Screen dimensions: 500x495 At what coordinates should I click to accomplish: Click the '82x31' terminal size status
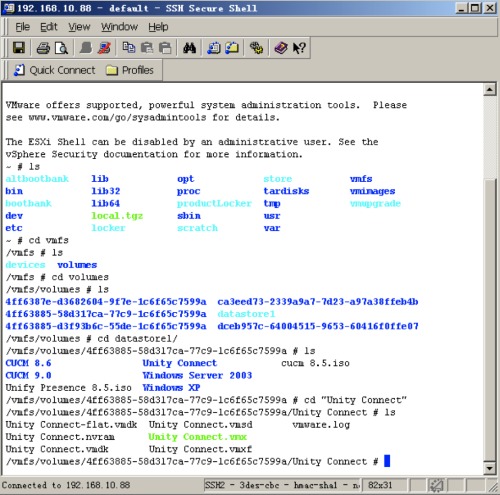coord(380,485)
